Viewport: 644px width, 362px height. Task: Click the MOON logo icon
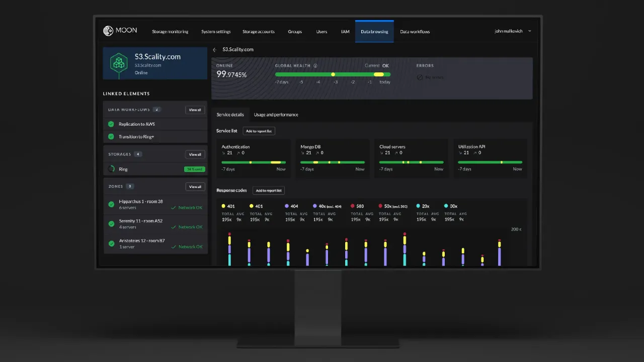pos(108,31)
